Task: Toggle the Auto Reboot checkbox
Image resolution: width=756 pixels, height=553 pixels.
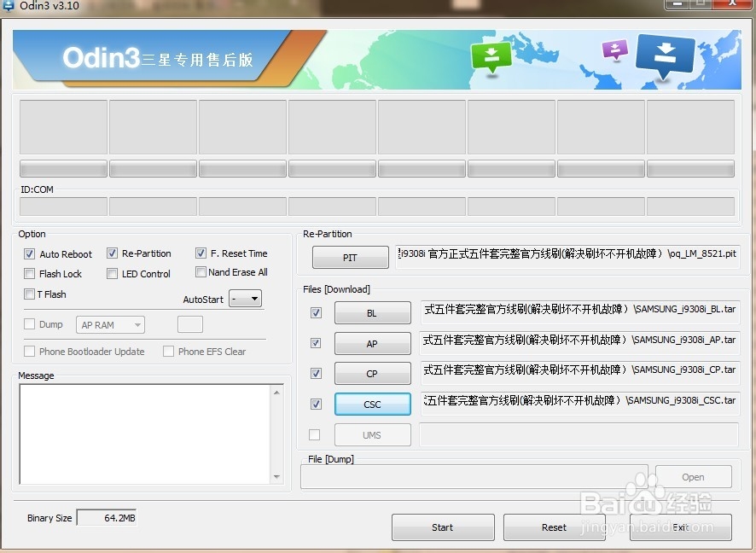Action: point(29,254)
